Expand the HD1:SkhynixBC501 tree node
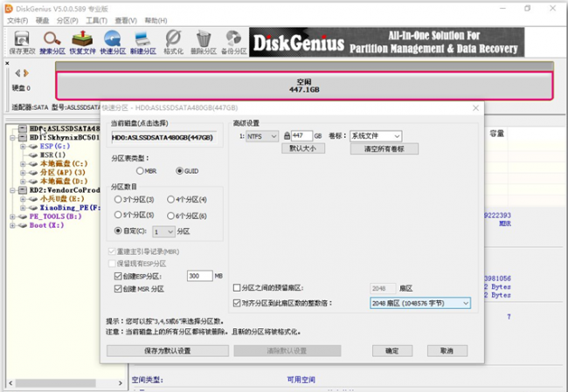The image size is (568, 392). coord(13,138)
